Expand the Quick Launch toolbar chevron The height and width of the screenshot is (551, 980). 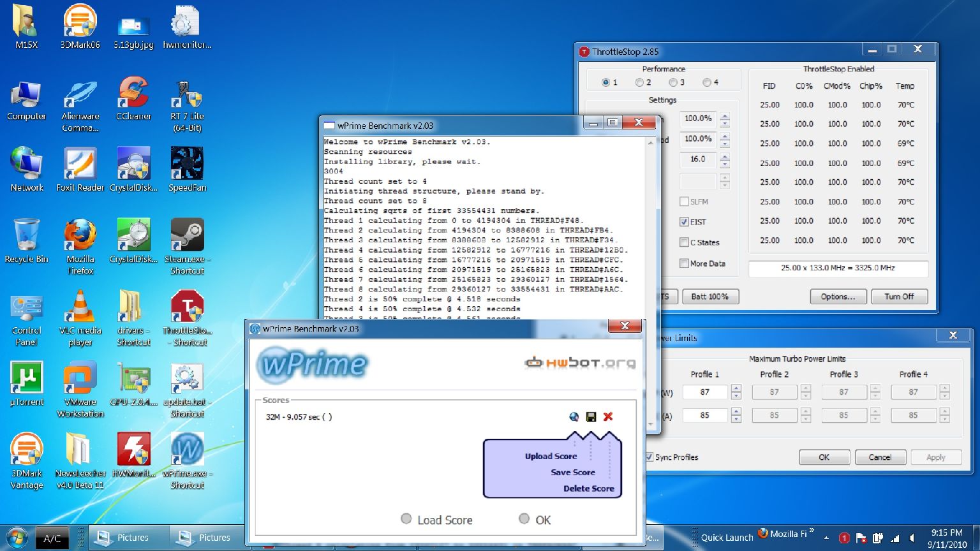(812, 531)
